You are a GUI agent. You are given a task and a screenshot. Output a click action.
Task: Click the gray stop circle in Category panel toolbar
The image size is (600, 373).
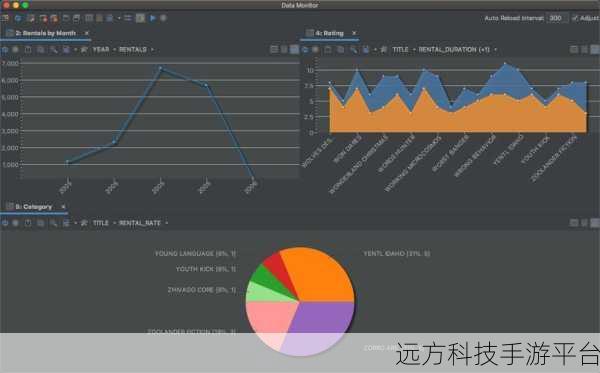click(16, 223)
